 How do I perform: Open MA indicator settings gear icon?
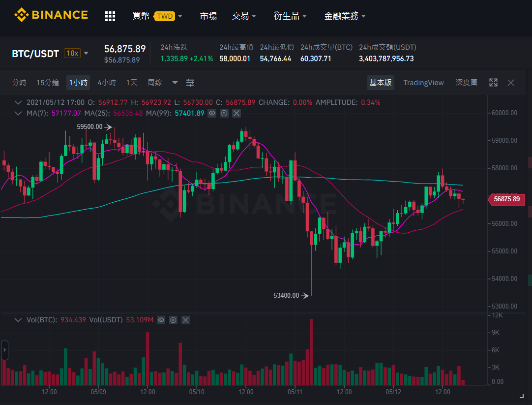pos(224,113)
